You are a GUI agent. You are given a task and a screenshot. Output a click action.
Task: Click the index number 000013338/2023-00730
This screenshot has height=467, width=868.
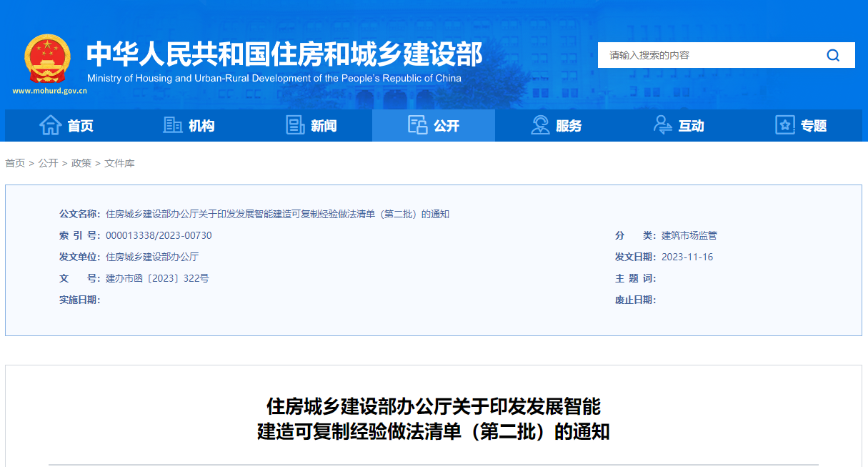click(159, 235)
